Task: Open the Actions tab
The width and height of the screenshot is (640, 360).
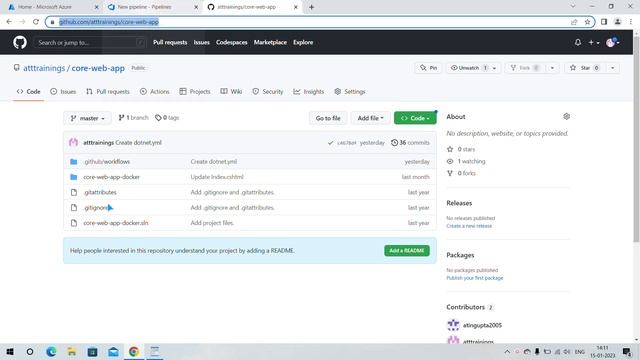Action: point(155,91)
